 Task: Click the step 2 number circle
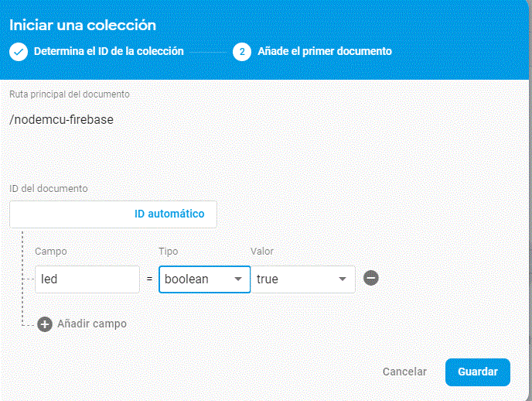click(x=242, y=52)
